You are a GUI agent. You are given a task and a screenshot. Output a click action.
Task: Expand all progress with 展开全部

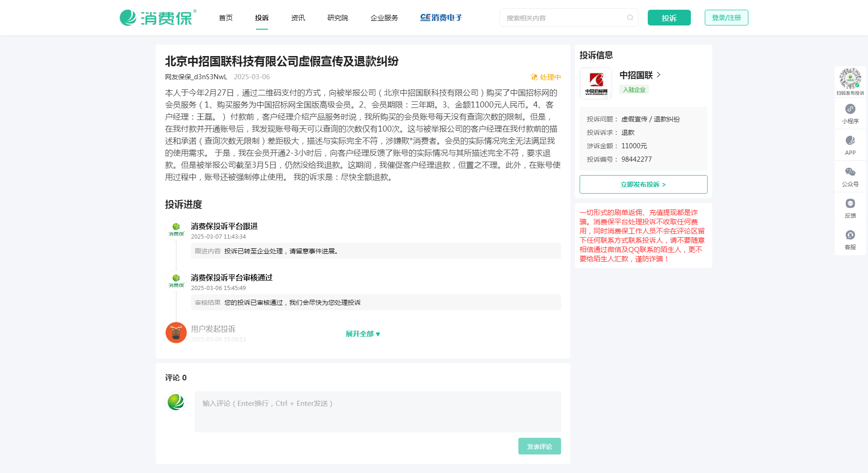click(x=363, y=334)
